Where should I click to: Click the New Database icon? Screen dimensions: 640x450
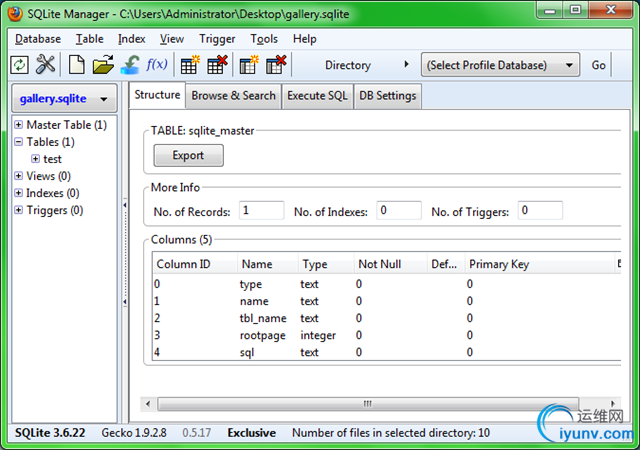pos(77,65)
